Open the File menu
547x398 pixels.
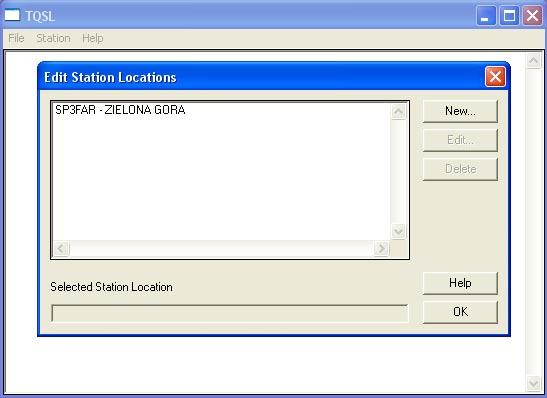(16, 38)
